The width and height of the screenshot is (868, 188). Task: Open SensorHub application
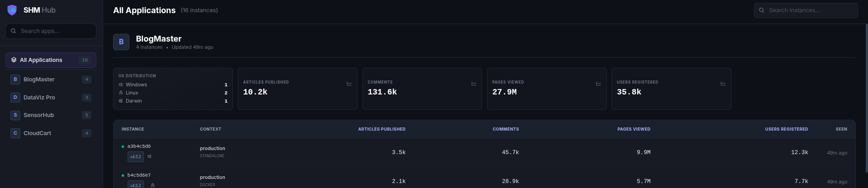[x=38, y=115]
